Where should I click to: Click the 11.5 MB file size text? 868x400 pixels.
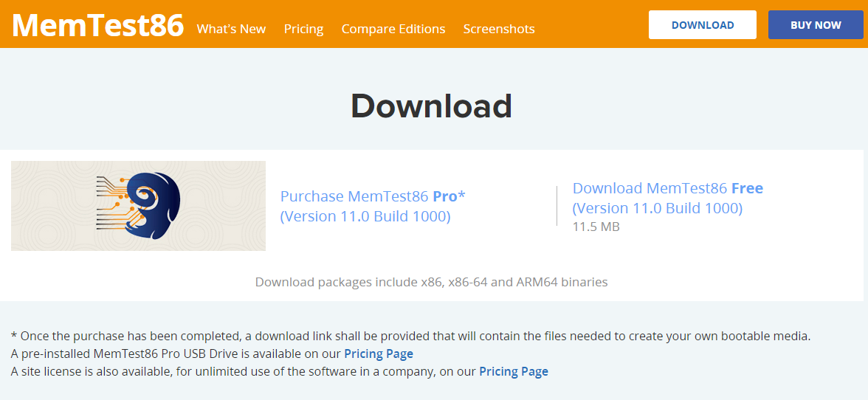(596, 227)
